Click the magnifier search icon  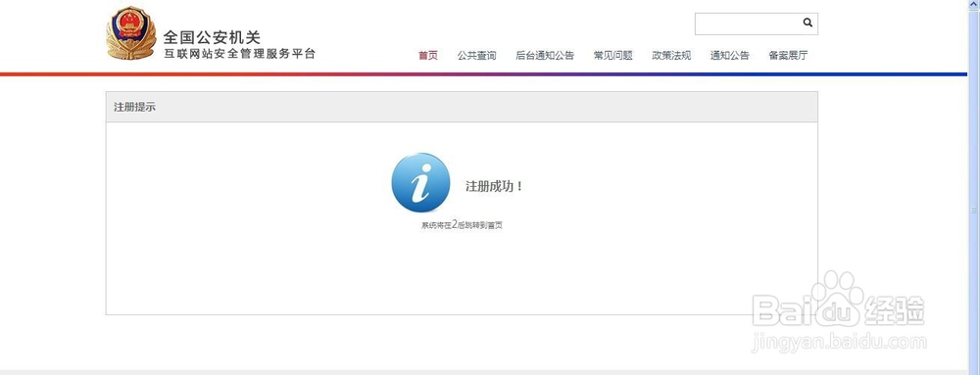point(808,23)
